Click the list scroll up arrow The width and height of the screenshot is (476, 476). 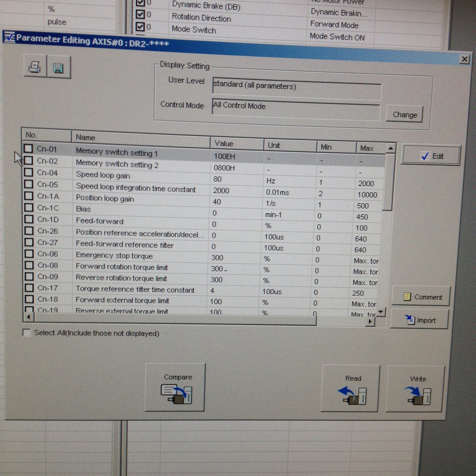pos(391,148)
